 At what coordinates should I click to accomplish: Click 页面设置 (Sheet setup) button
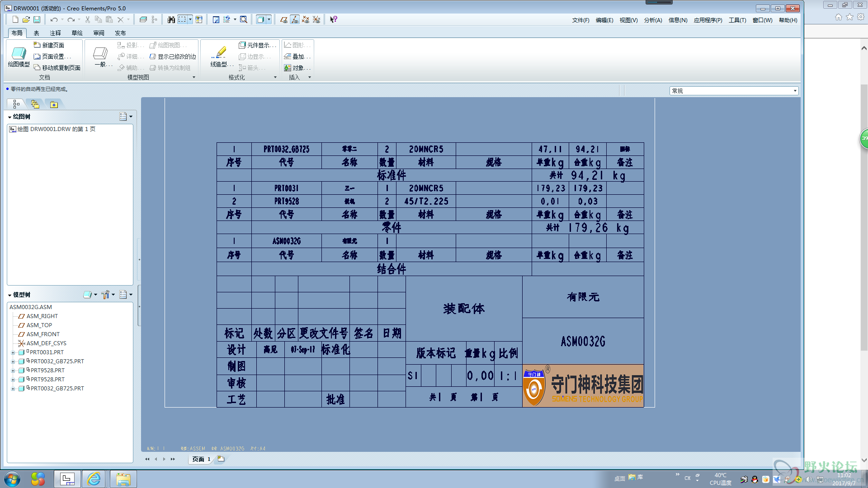point(52,56)
